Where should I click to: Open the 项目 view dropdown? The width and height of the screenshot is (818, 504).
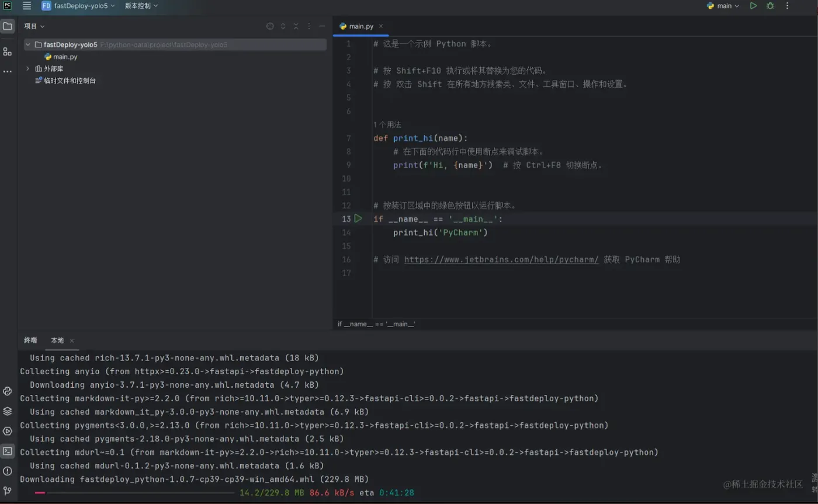click(34, 26)
